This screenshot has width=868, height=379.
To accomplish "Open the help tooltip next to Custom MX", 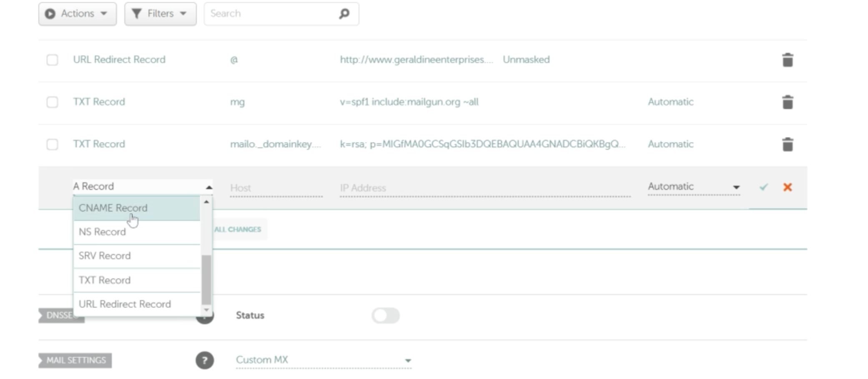I will (204, 360).
